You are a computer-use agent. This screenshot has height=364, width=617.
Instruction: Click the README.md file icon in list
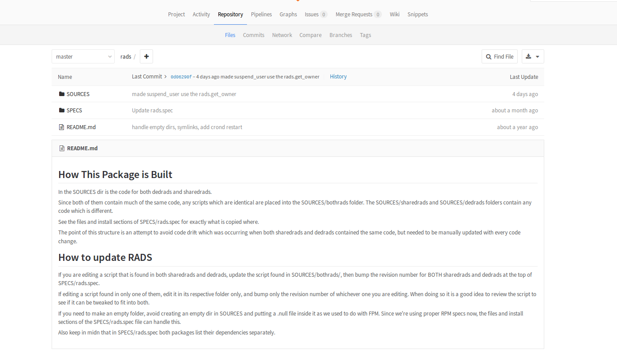pyautogui.click(x=62, y=127)
